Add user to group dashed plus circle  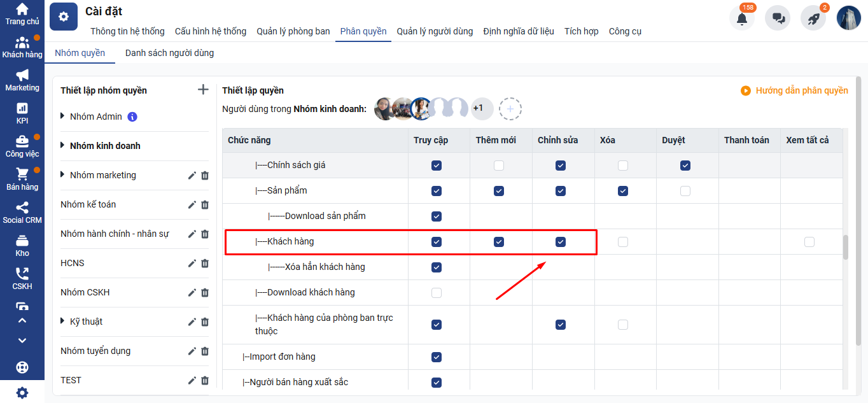pos(510,109)
